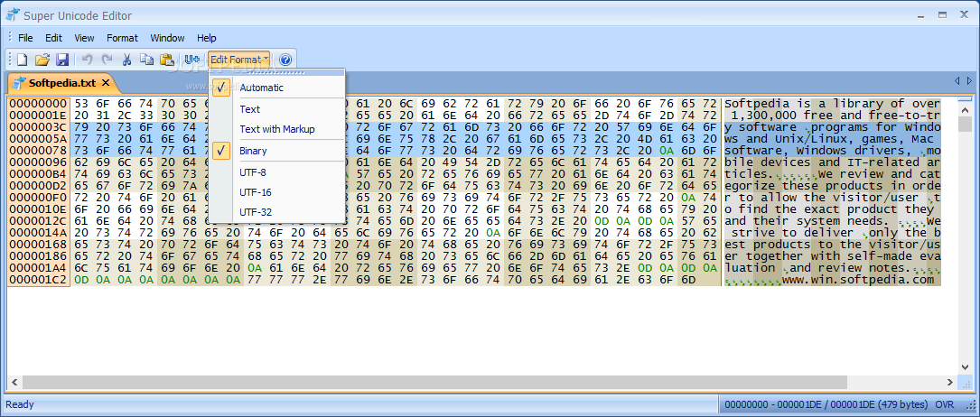
Task: Click the toolbar grip handle beside New
Action: pyautogui.click(x=9, y=60)
